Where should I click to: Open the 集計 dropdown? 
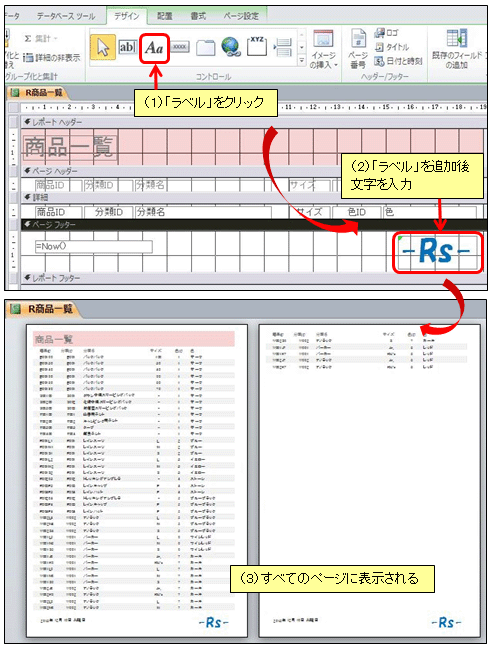[40, 39]
